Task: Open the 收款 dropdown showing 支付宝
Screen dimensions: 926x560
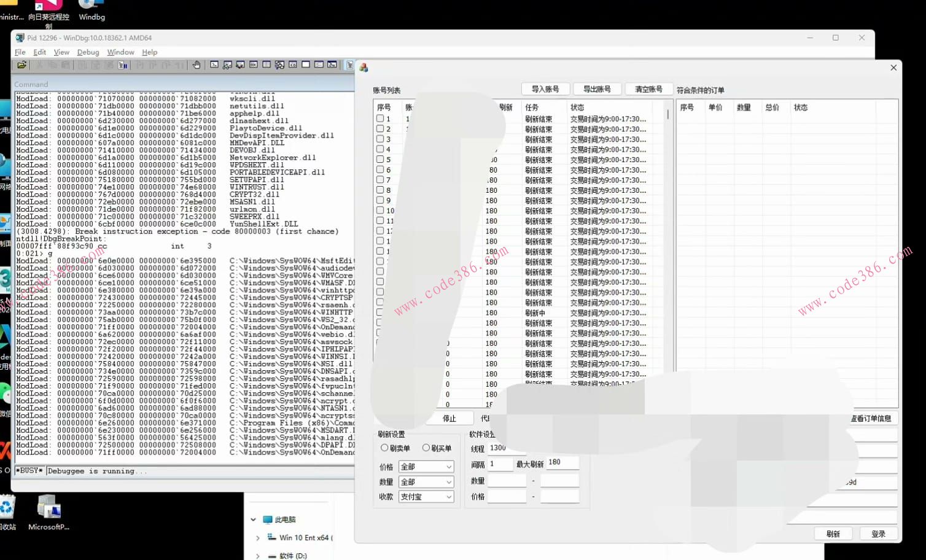Action: click(426, 497)
